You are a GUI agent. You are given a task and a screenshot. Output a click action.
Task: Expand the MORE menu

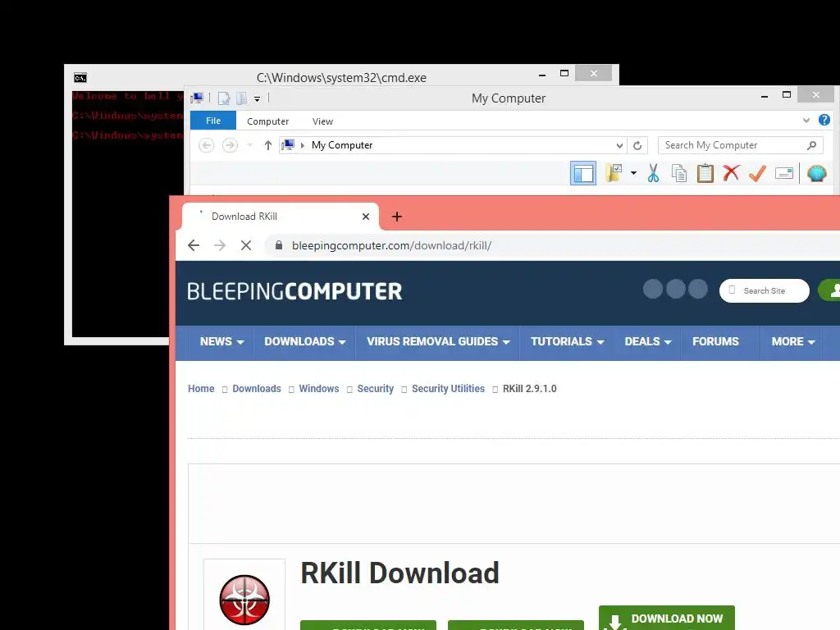(x=793, y=342)
